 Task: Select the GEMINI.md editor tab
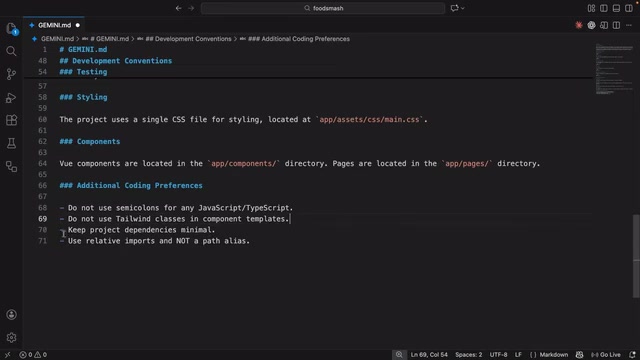(54, 25)
